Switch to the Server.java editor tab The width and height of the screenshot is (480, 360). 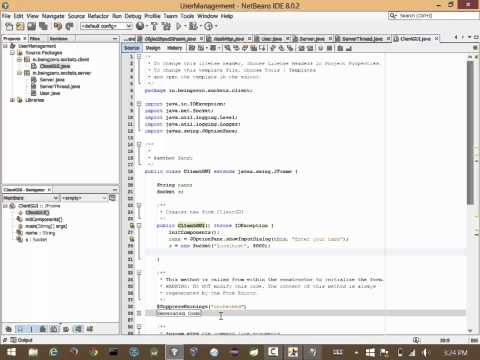tap(312, 39)
